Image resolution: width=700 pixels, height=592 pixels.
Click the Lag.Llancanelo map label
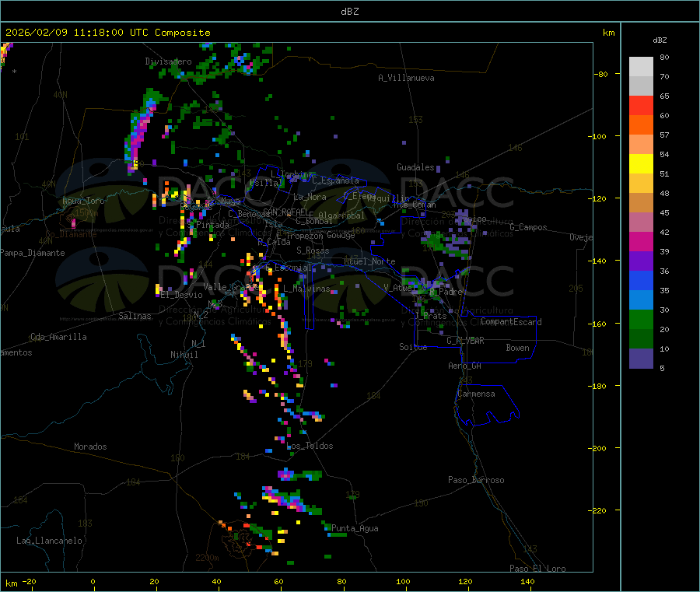[x=50, y=541]
